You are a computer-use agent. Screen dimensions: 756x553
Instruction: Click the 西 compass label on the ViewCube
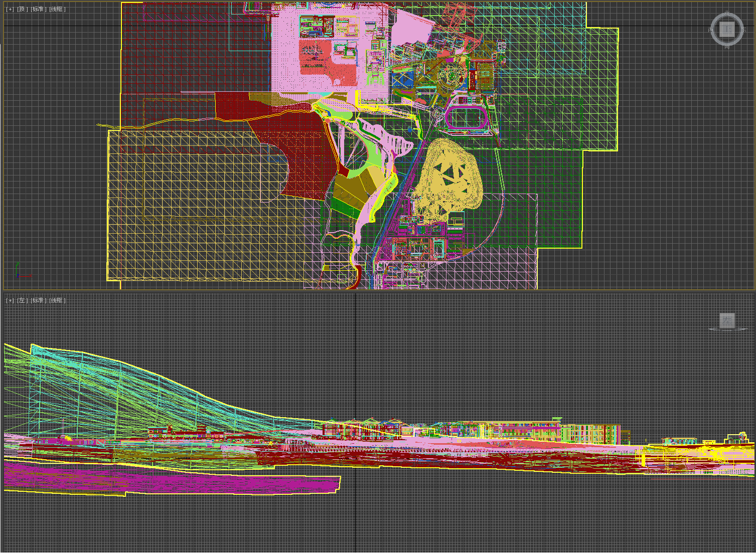710,30
